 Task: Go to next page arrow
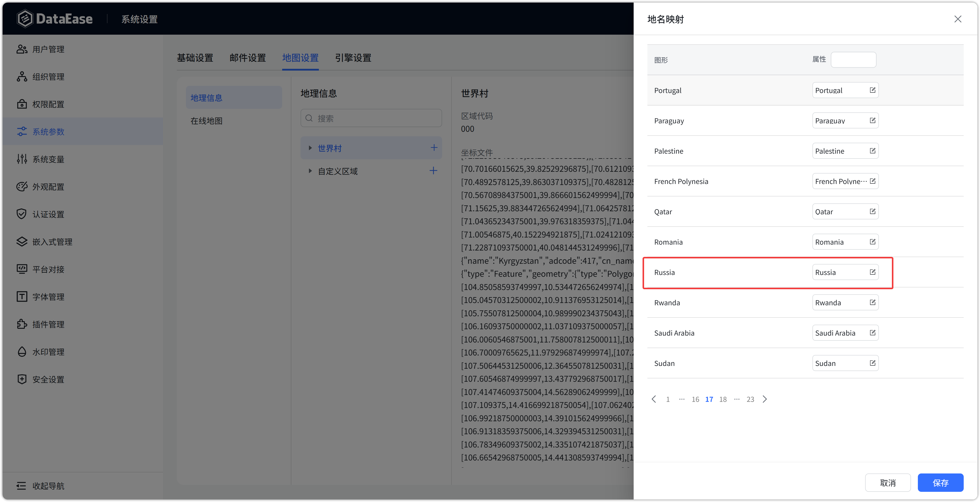click(765, 399)
